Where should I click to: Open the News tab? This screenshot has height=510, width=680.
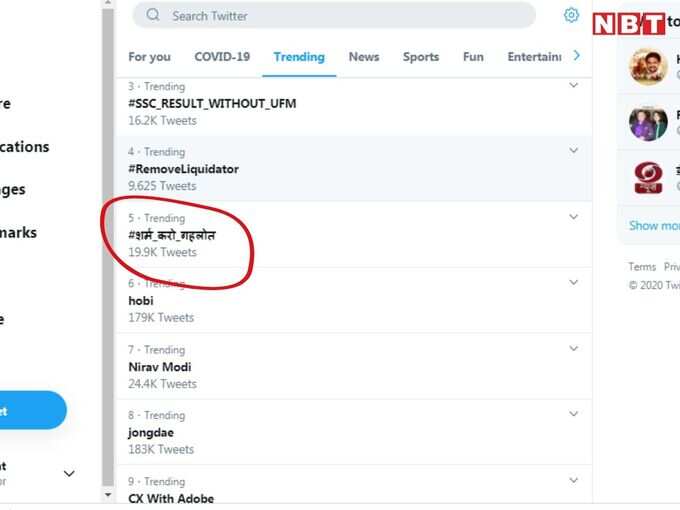pyautogui.click(x=364, y=57)
